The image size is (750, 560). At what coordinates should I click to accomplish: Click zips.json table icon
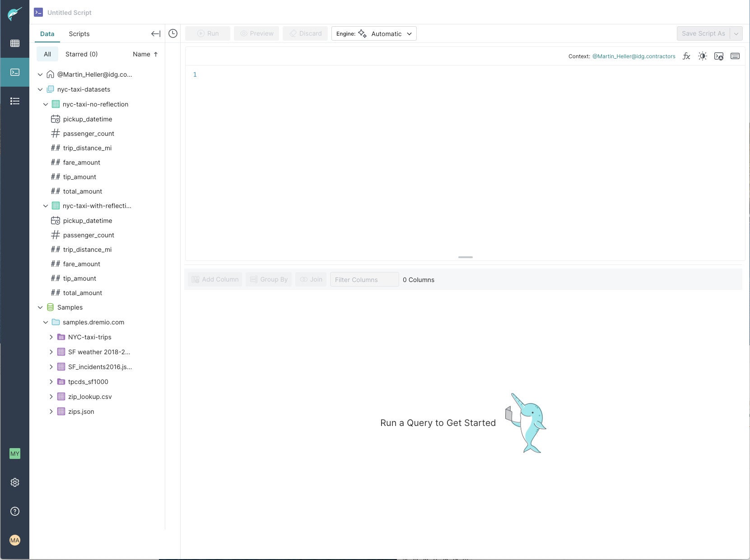pos(61,412)
